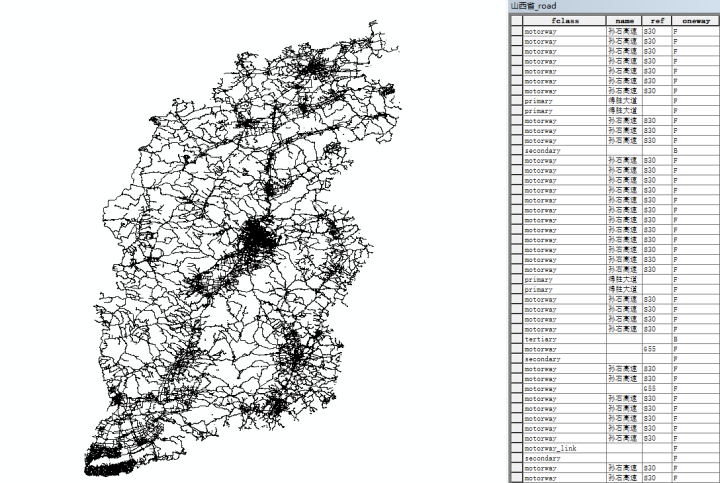720x483 pixels.
Task: Select the row marker beside tertiary
Action: [517, 339]
